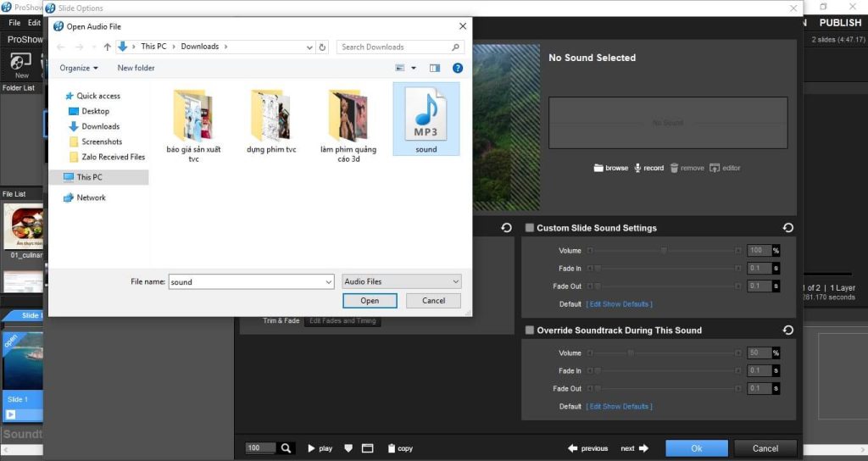
Task: Expand the File name combo box
Action: (x=329, y=282)
